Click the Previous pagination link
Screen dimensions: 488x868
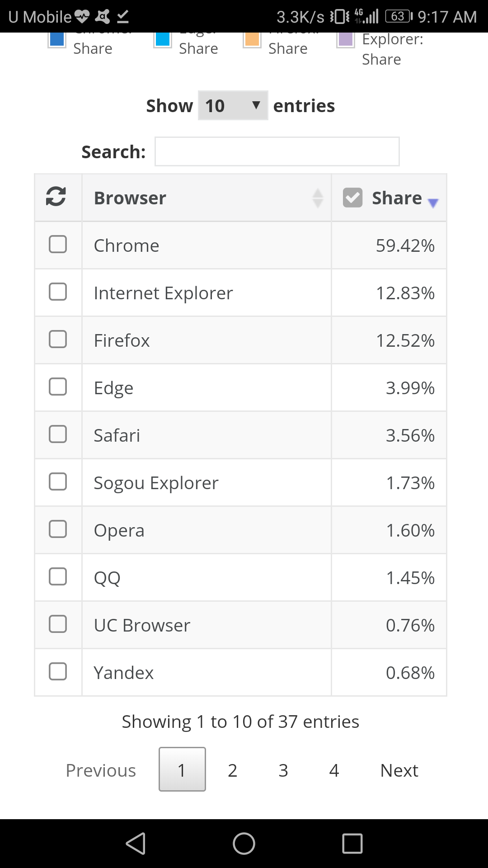(x=101, y=770)
